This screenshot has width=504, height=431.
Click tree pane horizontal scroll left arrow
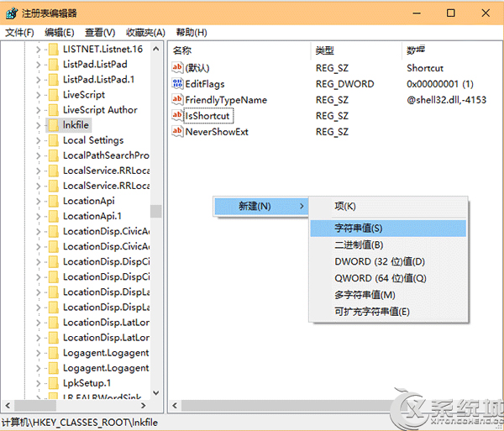point(8,406)
